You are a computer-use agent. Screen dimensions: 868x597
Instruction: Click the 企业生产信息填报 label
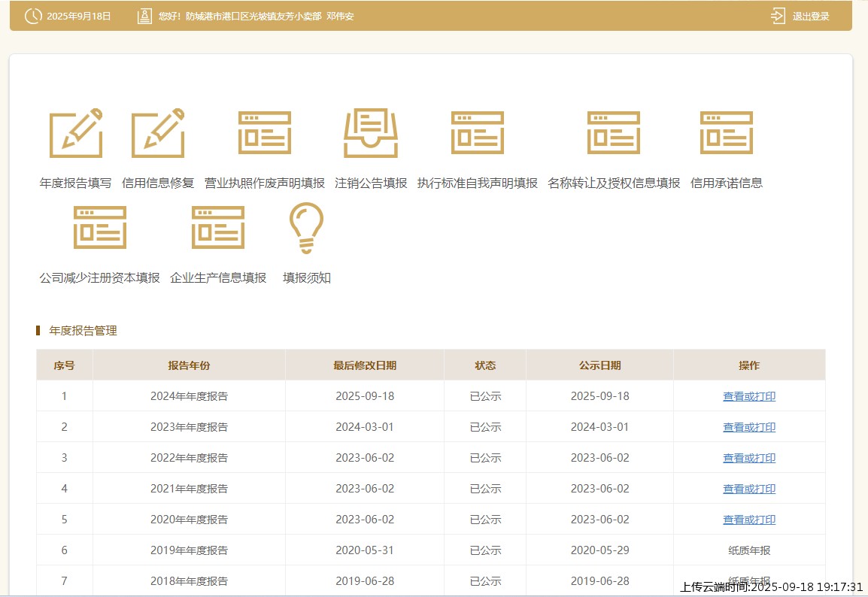point(218,277)
